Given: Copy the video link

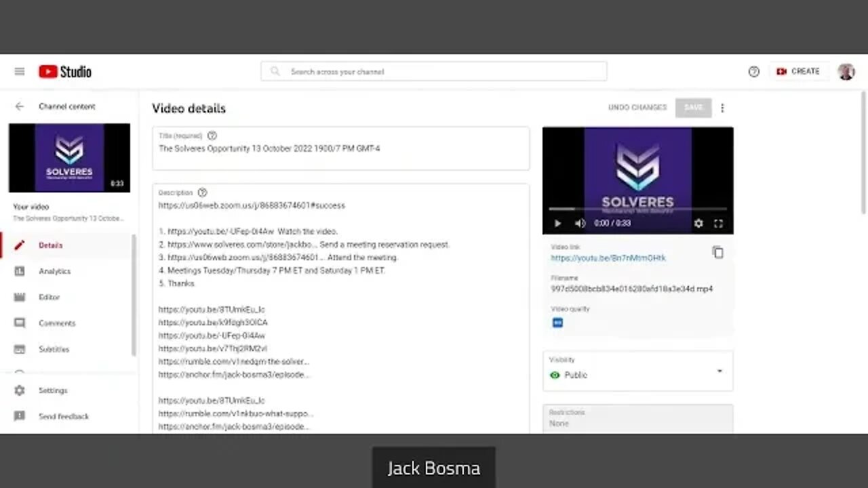Looking at the screenshot, I should pyautogui.click(x=718, y=252).
